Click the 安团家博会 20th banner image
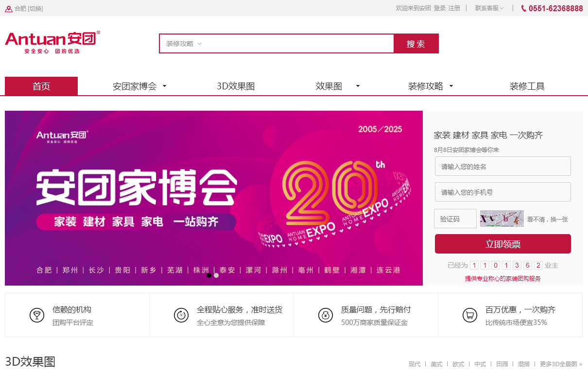Viewport: 588px width, 373px height. (214, 198)
